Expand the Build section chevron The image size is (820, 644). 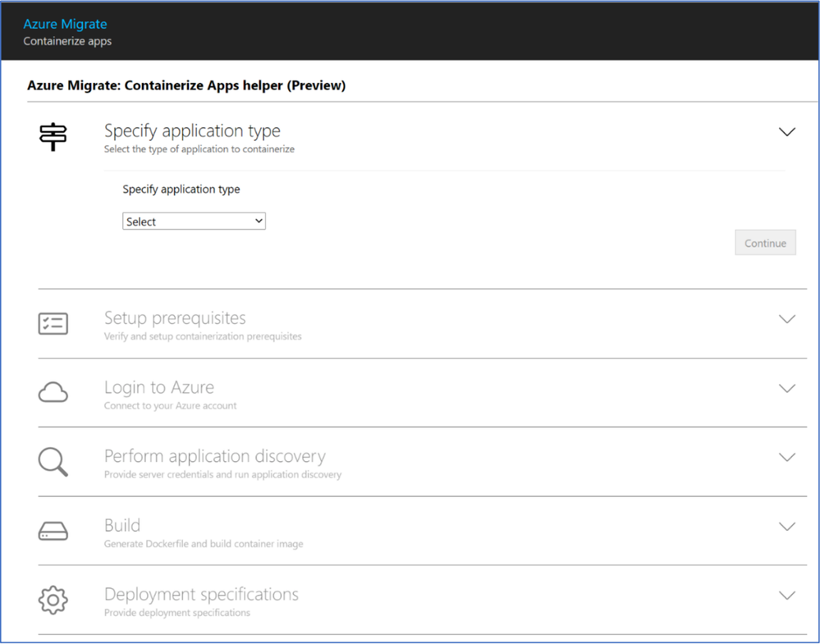[x=787, y=526]
